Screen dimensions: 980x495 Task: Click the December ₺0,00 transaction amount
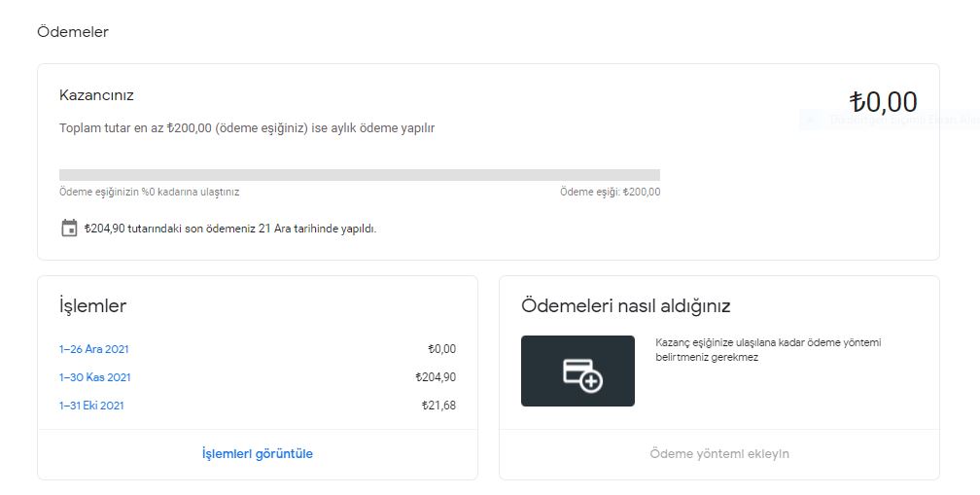[441, 349]
